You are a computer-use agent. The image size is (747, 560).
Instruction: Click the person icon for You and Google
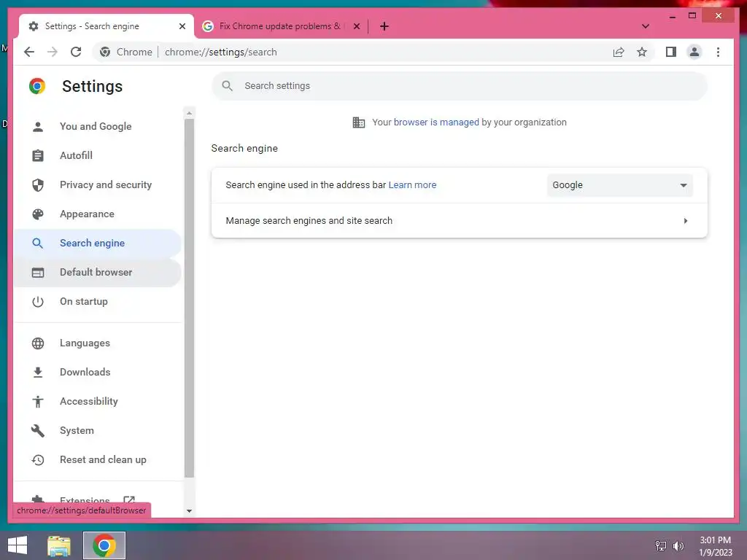click(38, 127)
